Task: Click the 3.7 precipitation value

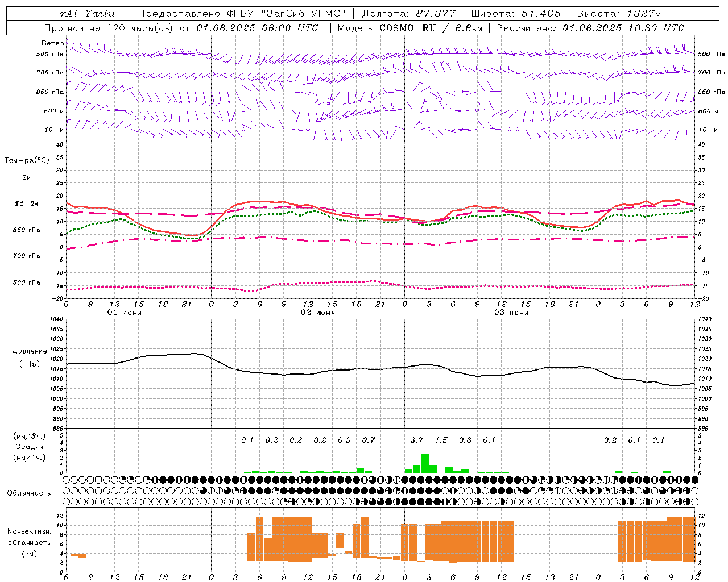Action: pyautogui.click(x=417, y=440)
